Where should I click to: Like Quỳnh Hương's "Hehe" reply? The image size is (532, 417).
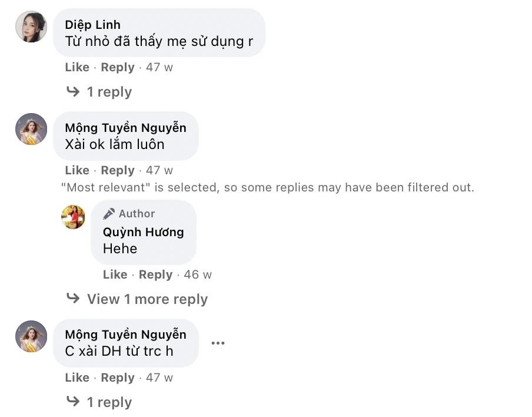click(x=115, y=274)
